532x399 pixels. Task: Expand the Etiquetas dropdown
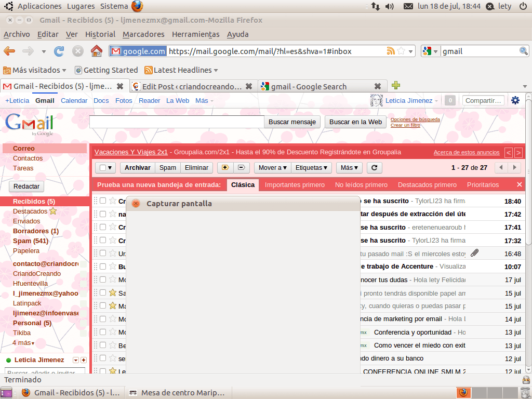(x=311, y=168)
